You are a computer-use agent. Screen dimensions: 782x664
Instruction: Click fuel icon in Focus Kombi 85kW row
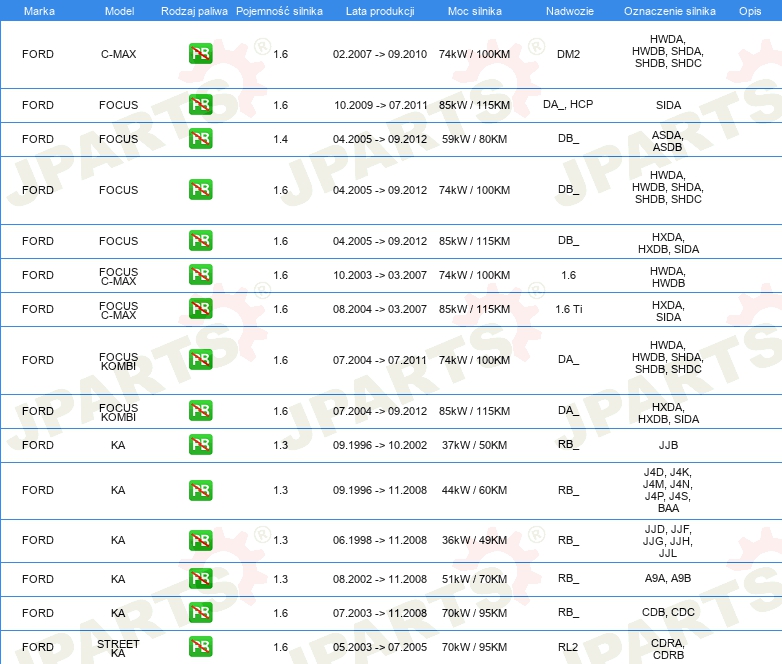200,411
